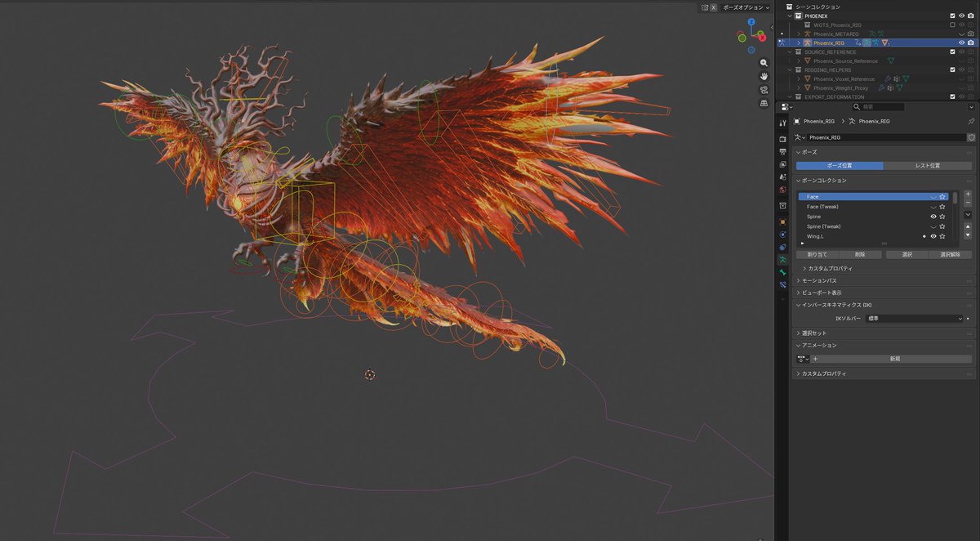
Task: Open the Scene properties tab icon
Action: pos(783,177)
